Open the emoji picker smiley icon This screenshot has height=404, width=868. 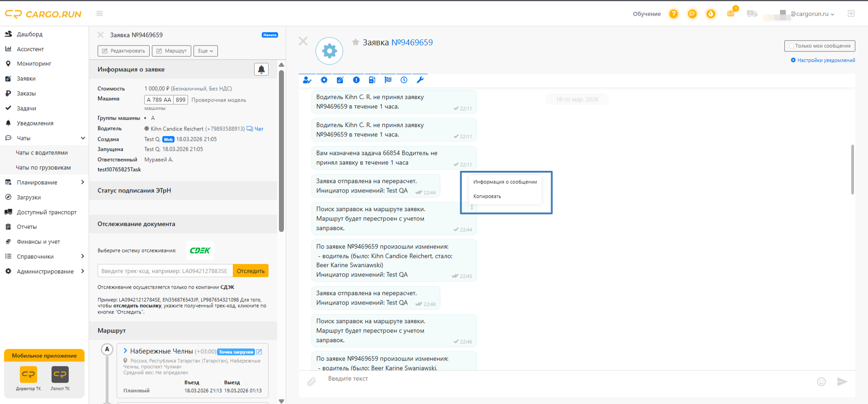coord(821,382)
